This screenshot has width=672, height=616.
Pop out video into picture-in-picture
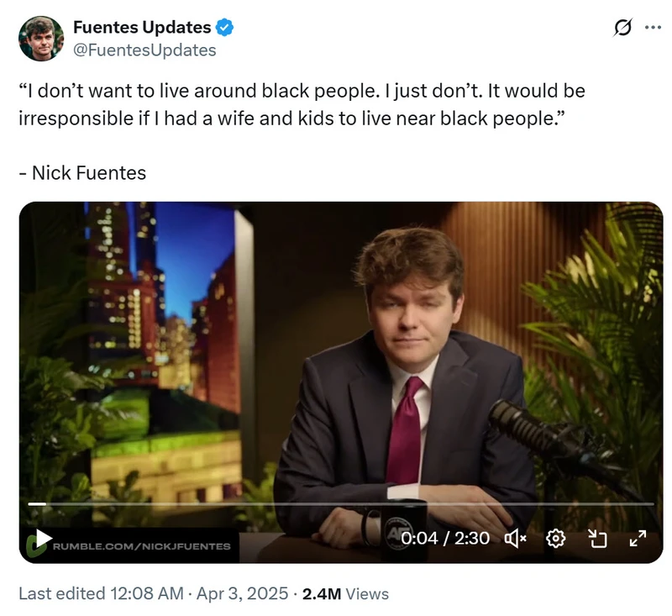tap(596, 539)
